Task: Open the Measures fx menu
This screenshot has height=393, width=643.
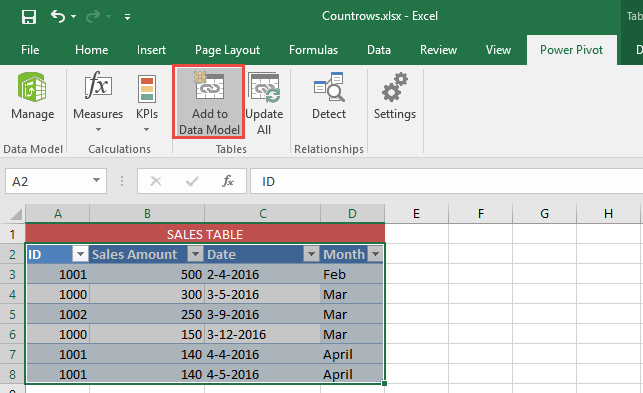Action: 98,101
